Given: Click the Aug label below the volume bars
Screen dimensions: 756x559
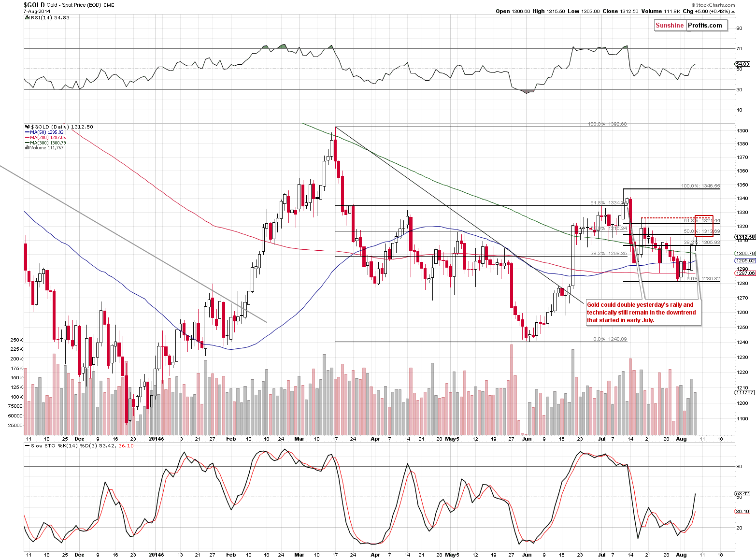Looking at the screenshot, I should coord(681,439).
